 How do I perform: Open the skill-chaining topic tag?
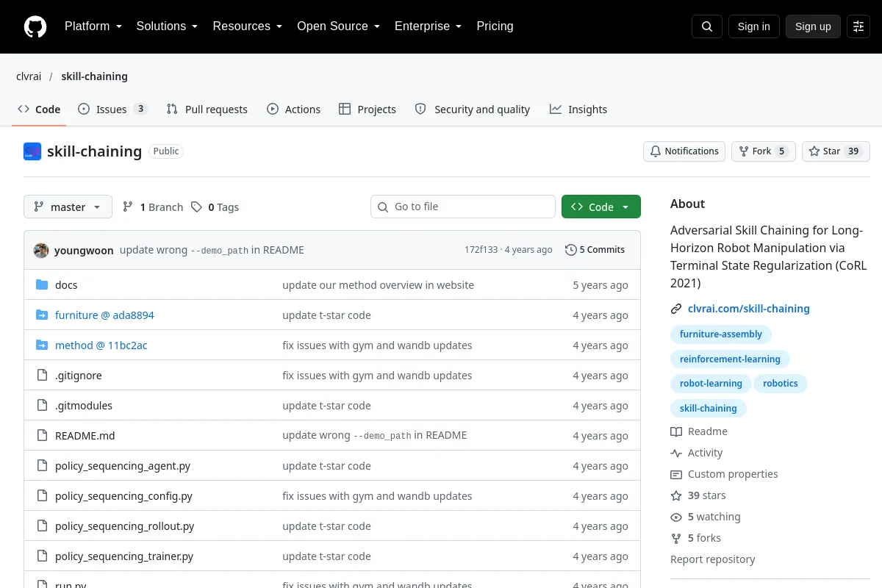point(709,409)
